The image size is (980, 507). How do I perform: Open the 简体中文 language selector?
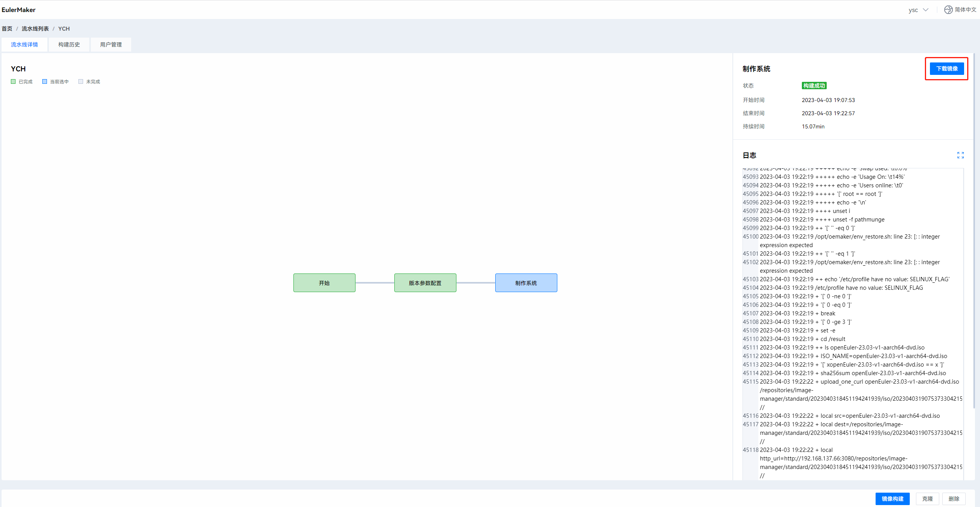coord(965,10)
